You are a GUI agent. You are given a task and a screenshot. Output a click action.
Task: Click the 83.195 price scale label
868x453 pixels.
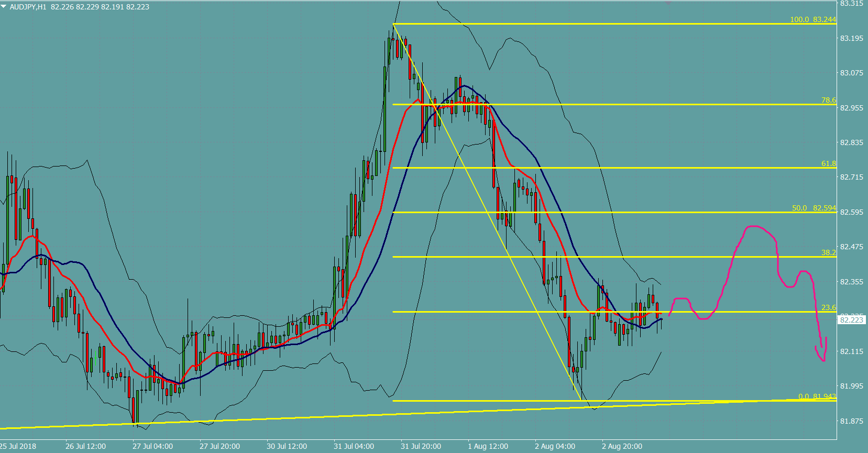[x=851, y=38]
